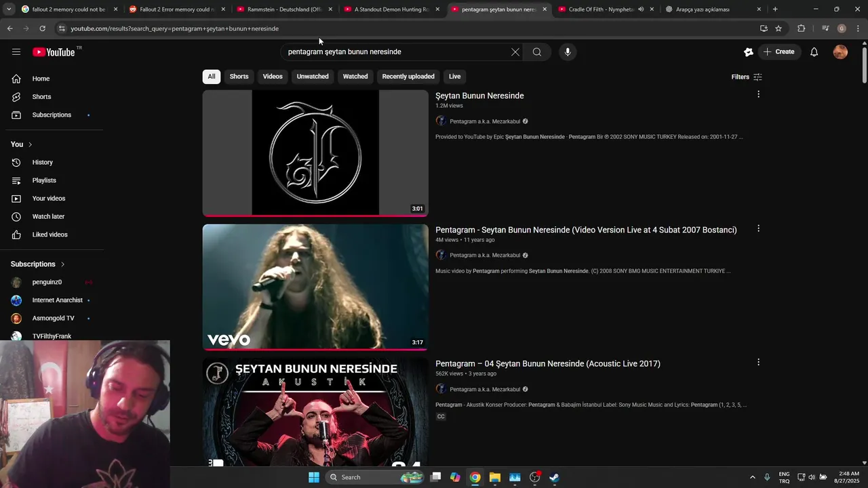The height and width of the screenshot is (488, 868).
Task: Play the Pentagram logo thumbnail video
Action: point(315,153)
